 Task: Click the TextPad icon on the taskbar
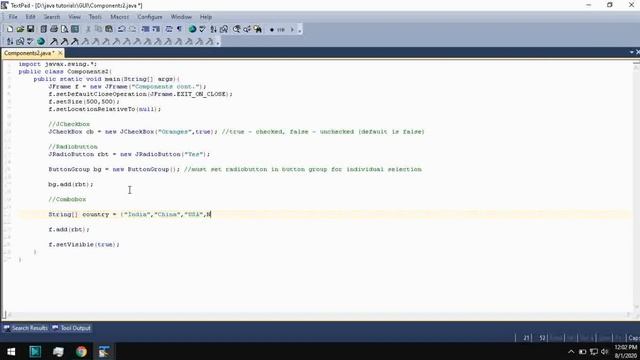tap(104, 351)
